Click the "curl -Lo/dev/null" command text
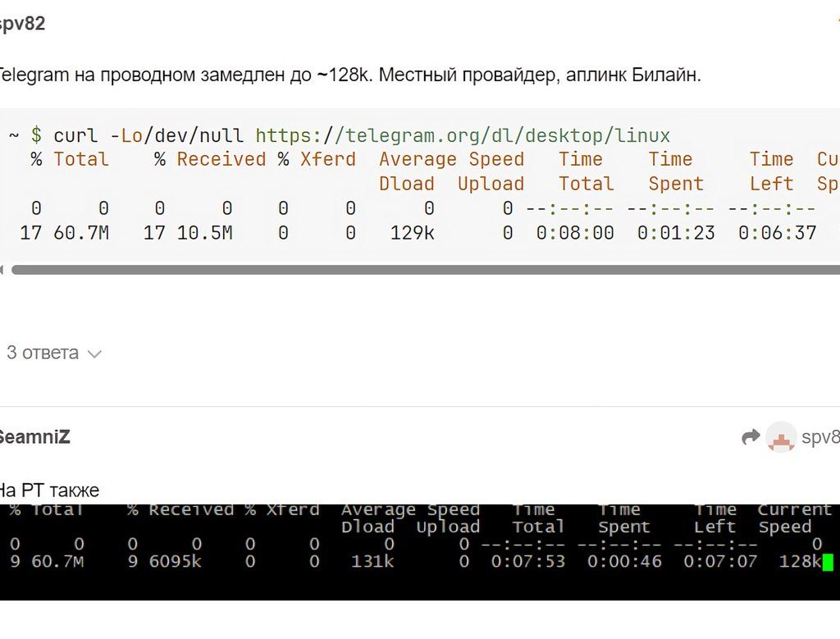 pyautogui.click(x=151, y=135)
